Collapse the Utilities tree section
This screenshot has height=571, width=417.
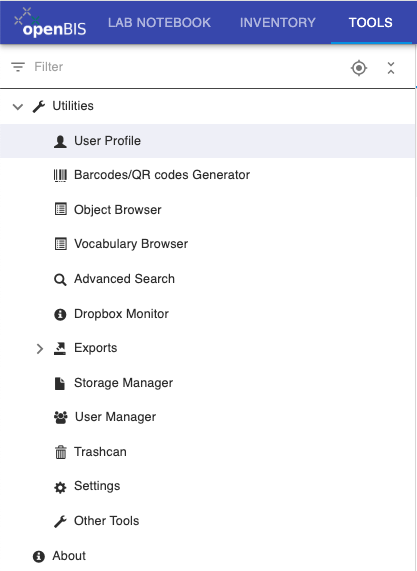click(x=17, y=106)
